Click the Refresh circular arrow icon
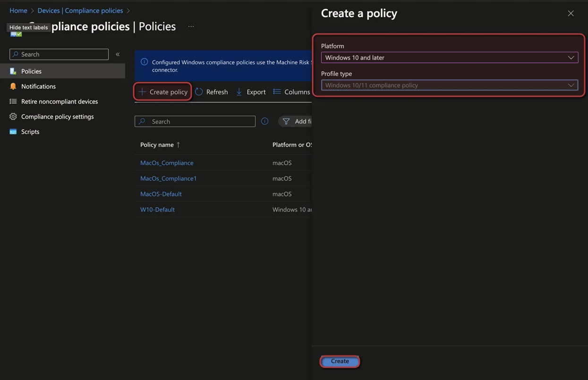The image size is (588, 380). click(199, 92)
